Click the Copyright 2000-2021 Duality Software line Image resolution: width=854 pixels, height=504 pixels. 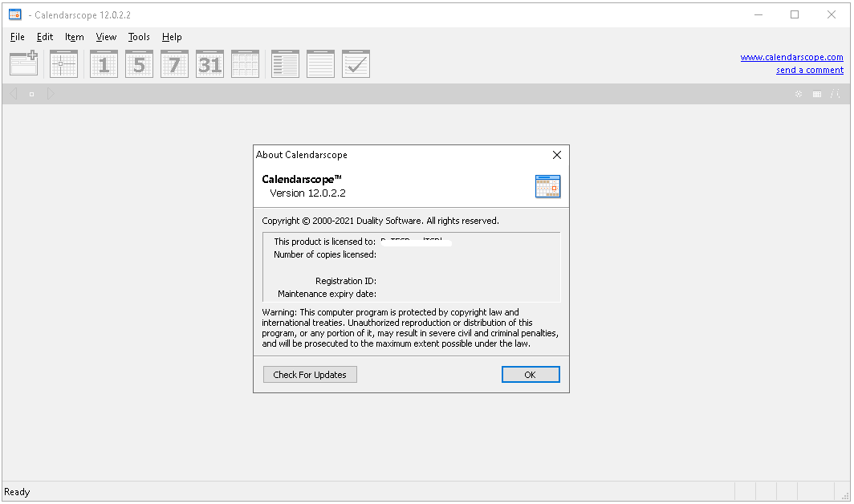(380, 221)
